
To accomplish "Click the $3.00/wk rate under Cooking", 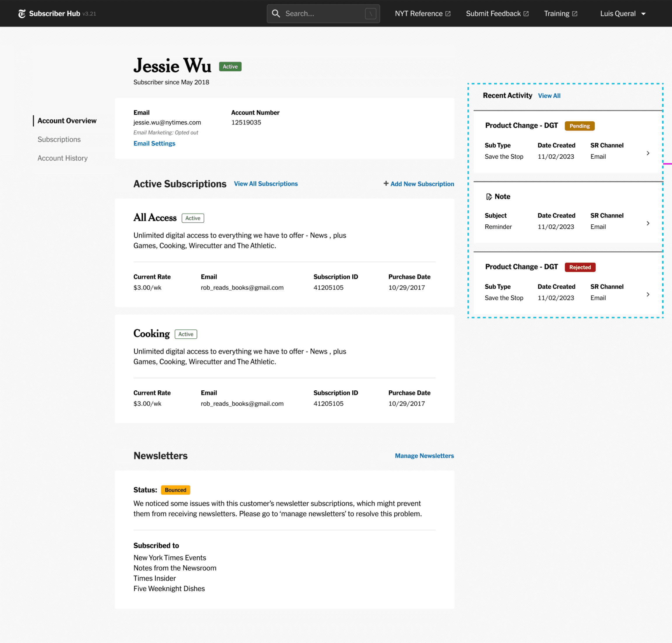I will [x=147, y=404].
